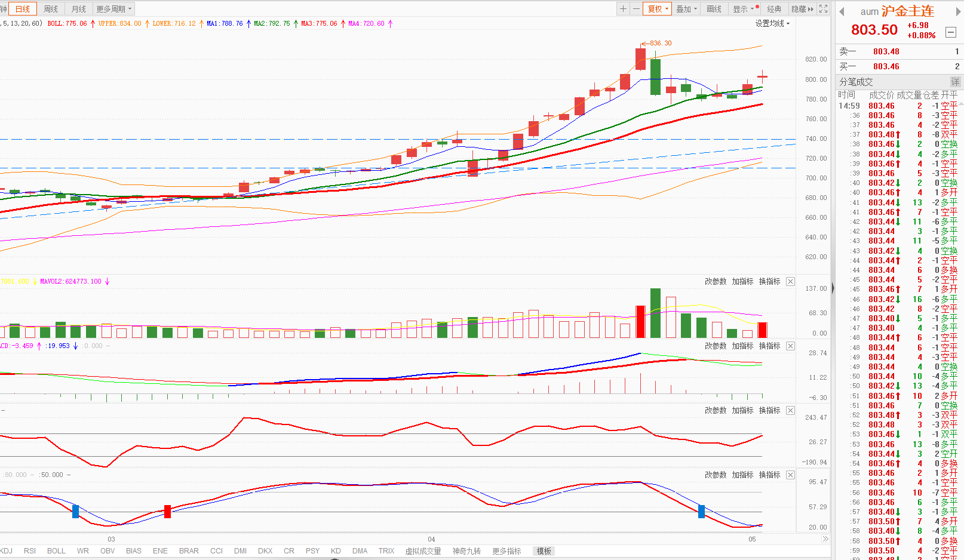964x560 pixels.
Task: Open 设置均线 moving average settings
Action: (772, 23)
